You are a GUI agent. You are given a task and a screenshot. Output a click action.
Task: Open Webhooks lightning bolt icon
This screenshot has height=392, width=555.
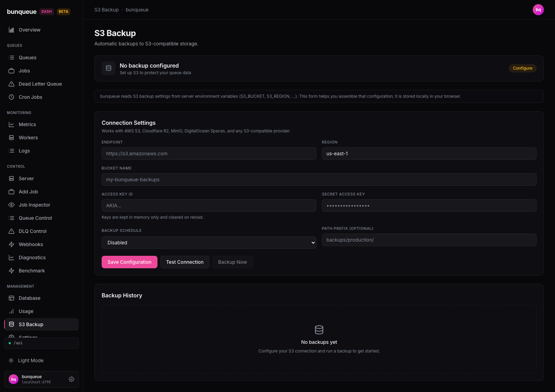[11, 244]
